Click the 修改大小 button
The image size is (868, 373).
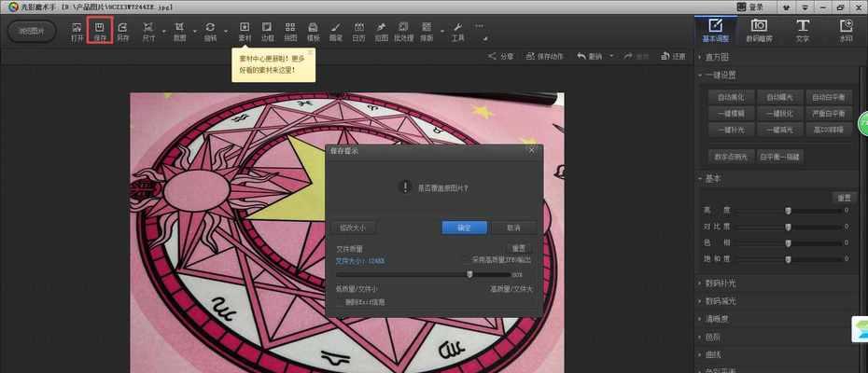click(x=353, y=228)
